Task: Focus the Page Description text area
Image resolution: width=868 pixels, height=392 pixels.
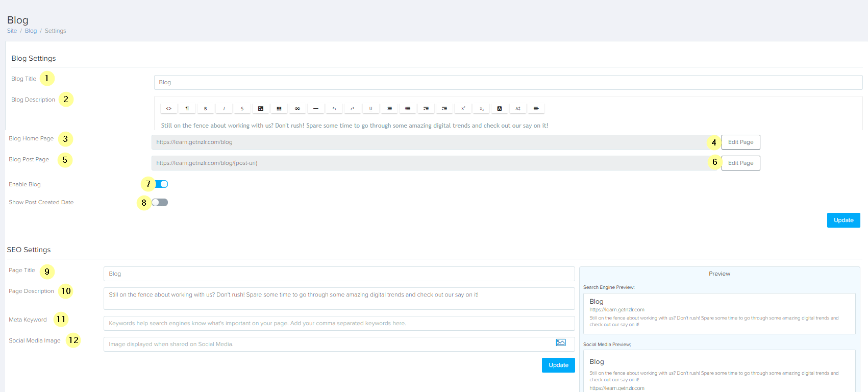Action: [x=339, y=299]
